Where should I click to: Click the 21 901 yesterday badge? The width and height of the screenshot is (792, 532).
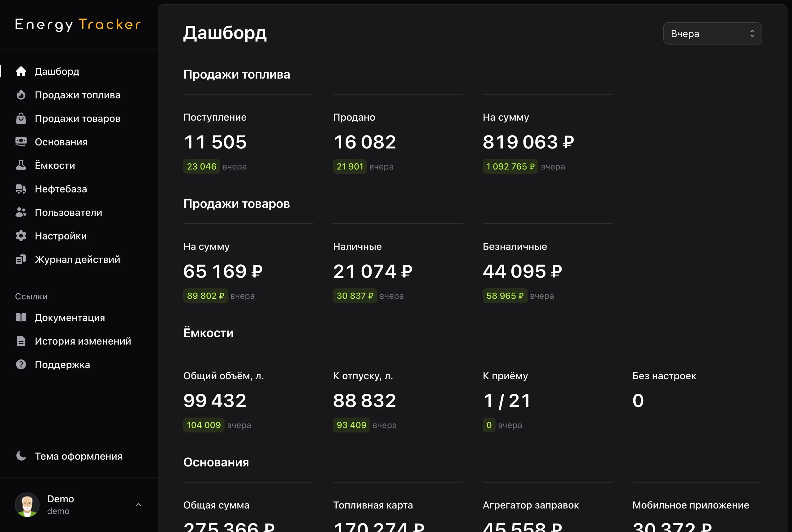350,167
